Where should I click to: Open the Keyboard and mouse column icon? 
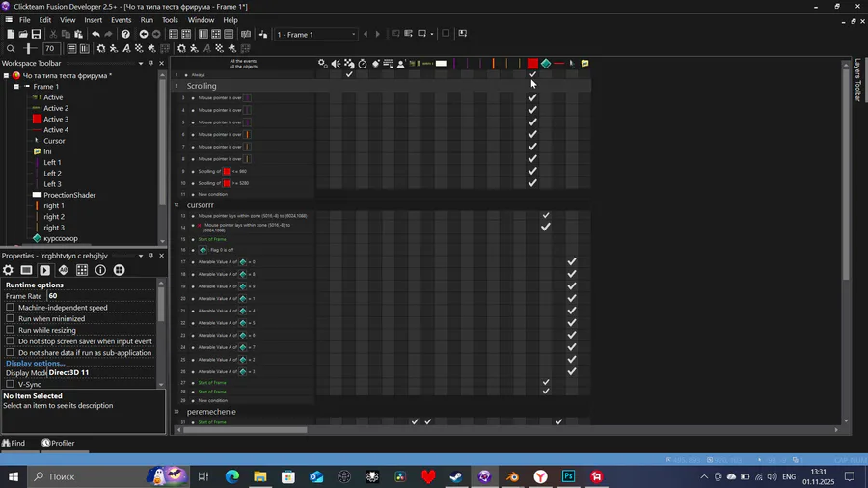pyautogui.click(x=389, y=64)
